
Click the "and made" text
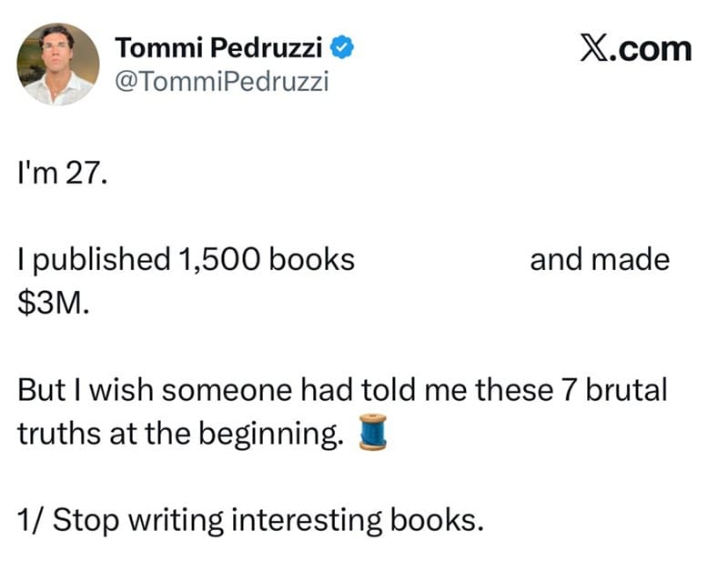(x=600, y=259)
